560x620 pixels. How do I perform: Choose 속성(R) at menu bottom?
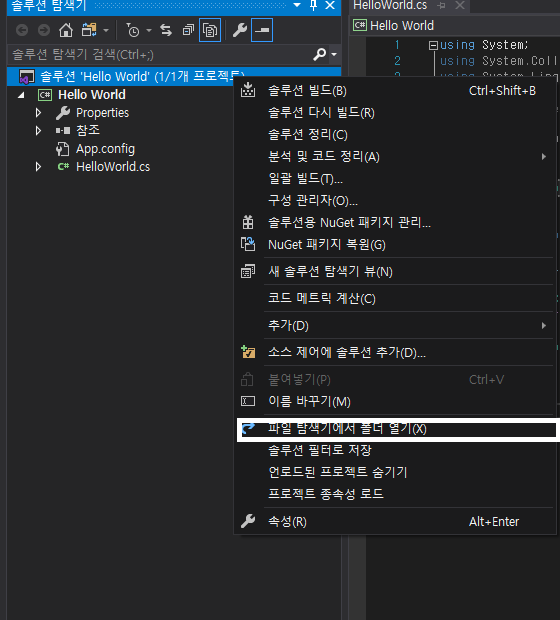[395, 522]
